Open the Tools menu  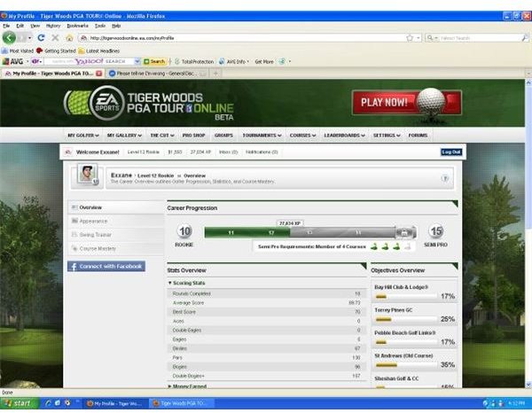pos(99,26)
